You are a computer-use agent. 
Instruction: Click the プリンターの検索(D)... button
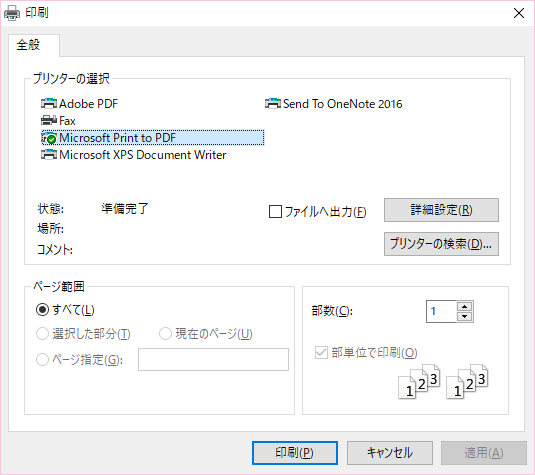[x=441, y=244]
